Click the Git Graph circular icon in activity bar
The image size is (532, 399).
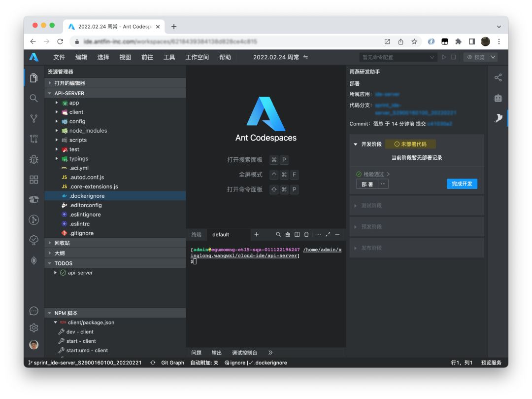coord(33,220)
